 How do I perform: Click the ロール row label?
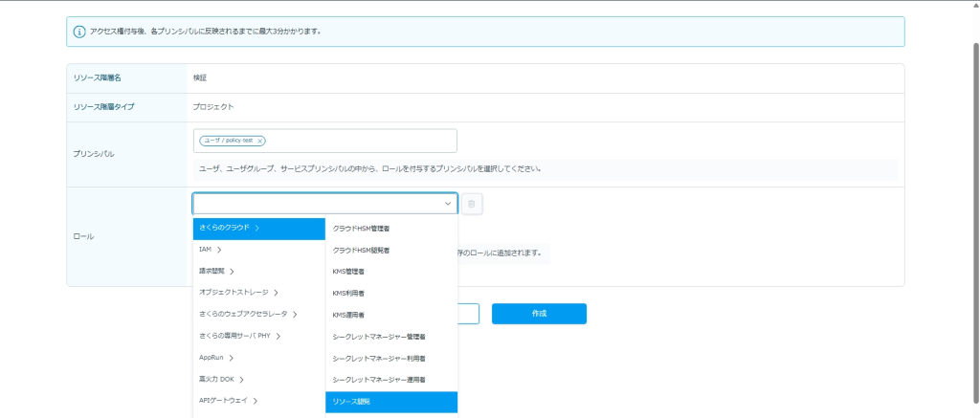point(84,237)
